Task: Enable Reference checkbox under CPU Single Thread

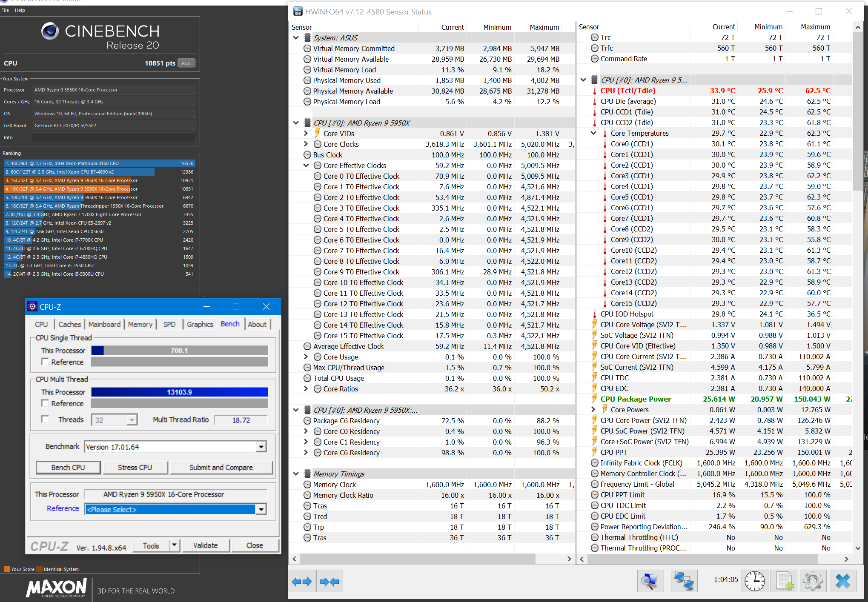Action: (45, 362)
